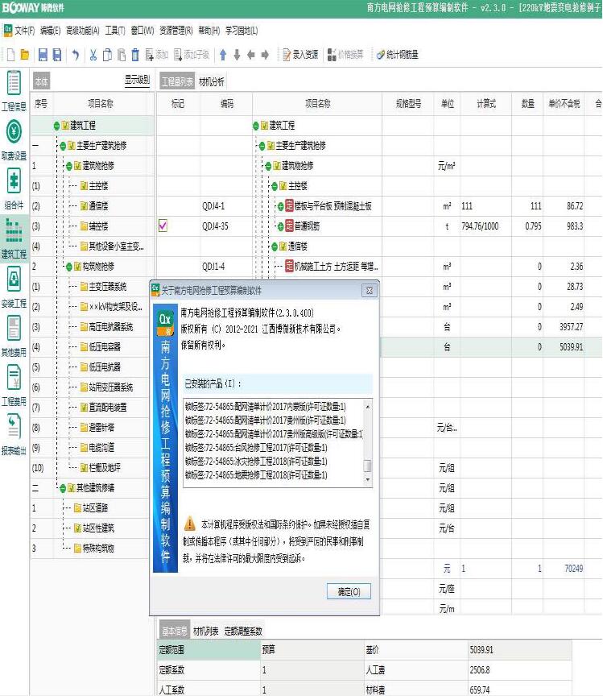Click the Cut scissors icon
603x700 pixels.
(93, 55)
